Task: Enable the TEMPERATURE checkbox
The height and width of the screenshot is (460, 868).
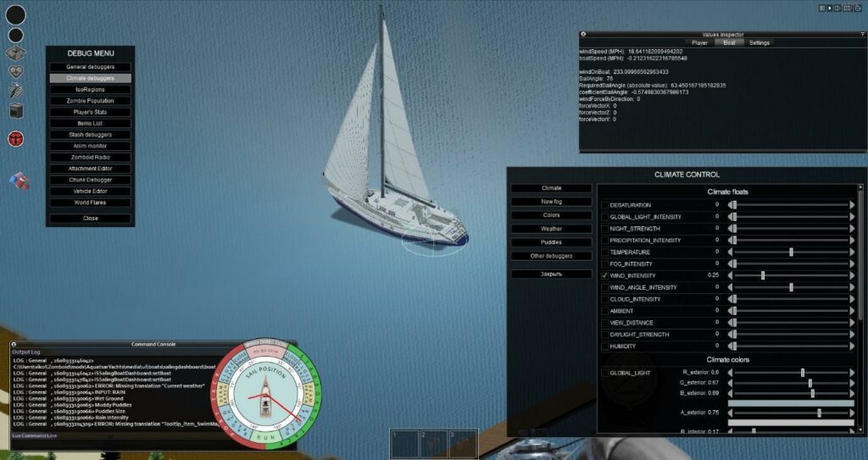Action: pyautogui.click(x=605, y=252)
